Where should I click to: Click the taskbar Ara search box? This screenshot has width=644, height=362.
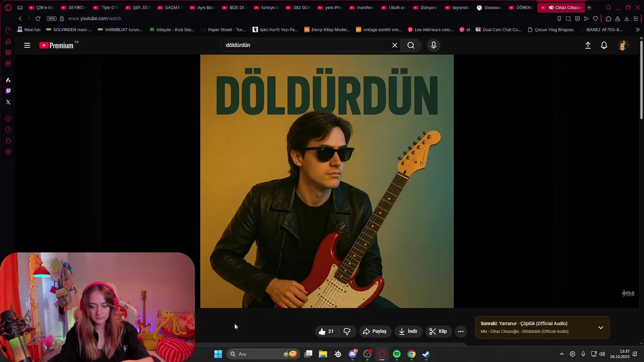tap(263, 354)
